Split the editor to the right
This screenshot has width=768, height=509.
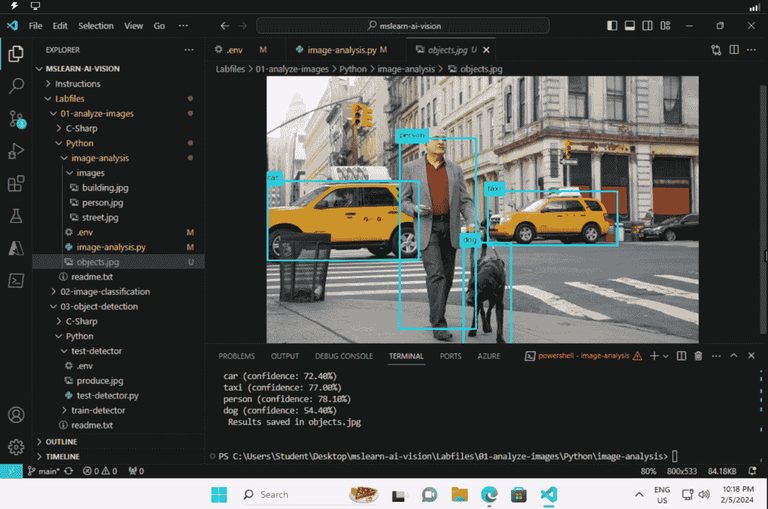tap(734, 49)
